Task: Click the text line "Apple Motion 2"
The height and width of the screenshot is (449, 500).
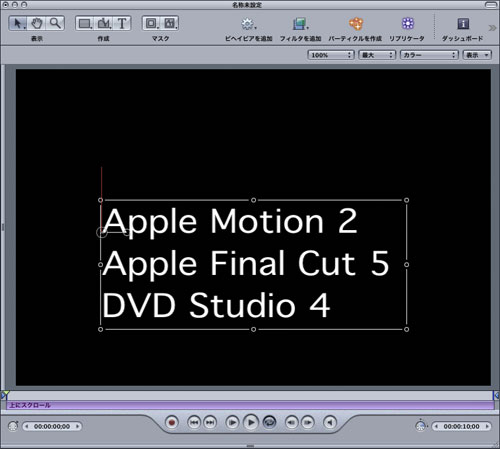Action: tap(230, 222)
